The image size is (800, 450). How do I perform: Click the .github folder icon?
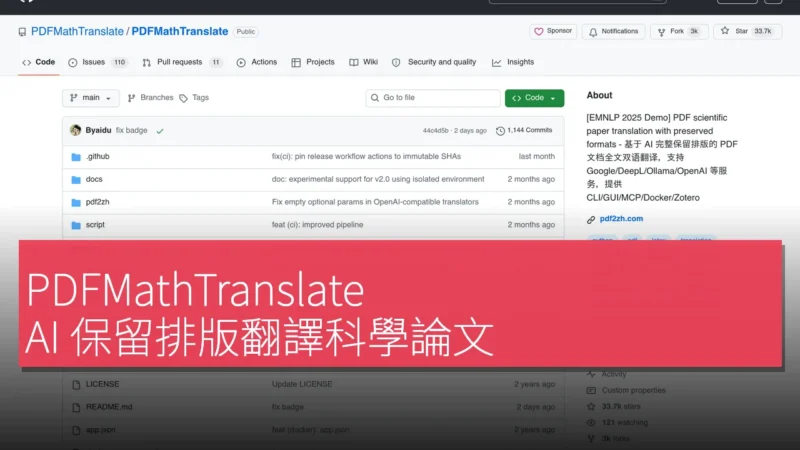(x=76, y=157)
